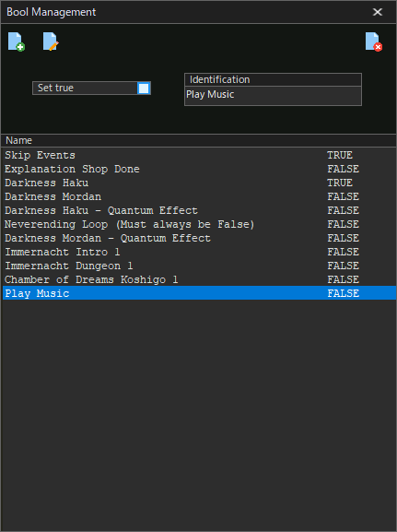Click the highlighted Play Music row

click(199, 293)
